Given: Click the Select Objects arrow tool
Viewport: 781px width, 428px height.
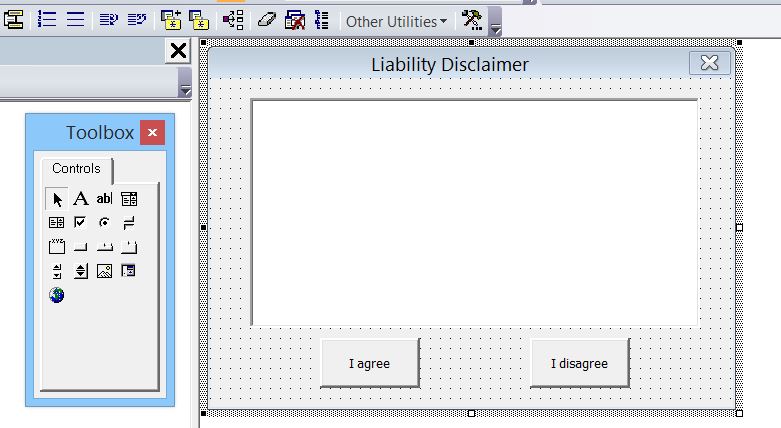Looking at the screenshot, I should coord(57,199).
